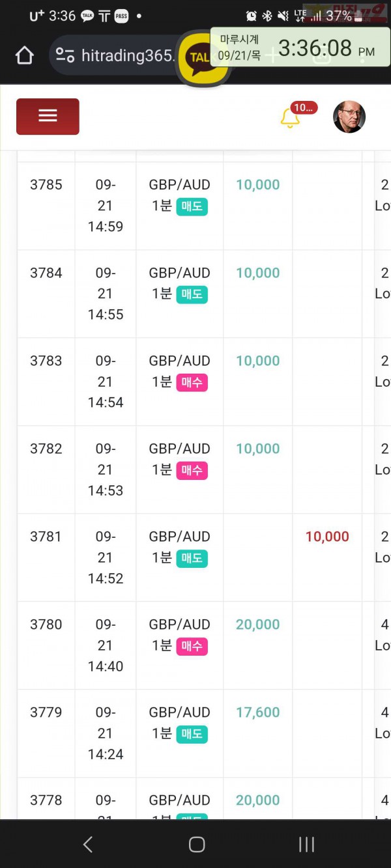Tap the notification bell icon
This screenshot has width=391, height=868.
click(x=289, y=118)
